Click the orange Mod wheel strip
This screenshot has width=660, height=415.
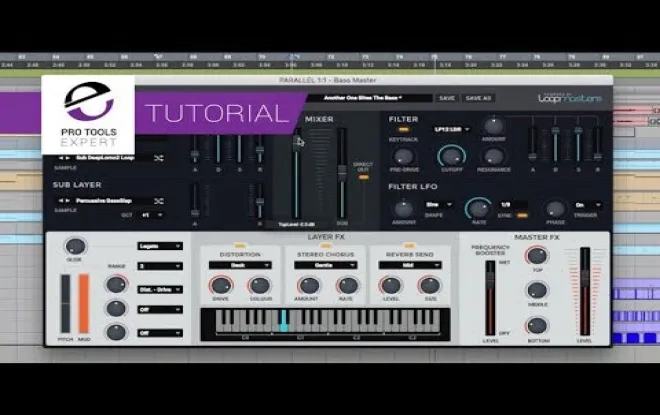(84, 303)
